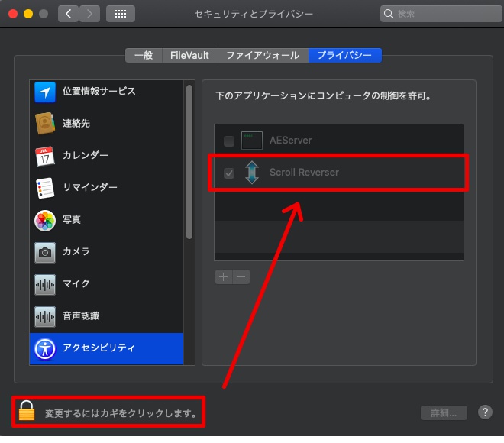The image size is (504, 443).
Task: Click the Contacts address book icon
Action: pos(45,124)
